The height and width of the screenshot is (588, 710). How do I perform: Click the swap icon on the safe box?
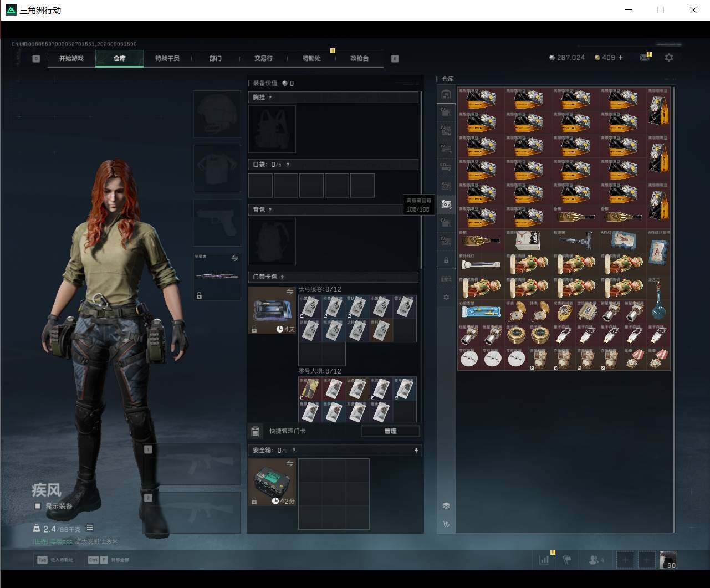pyautogui.click(x=290, y=463)
